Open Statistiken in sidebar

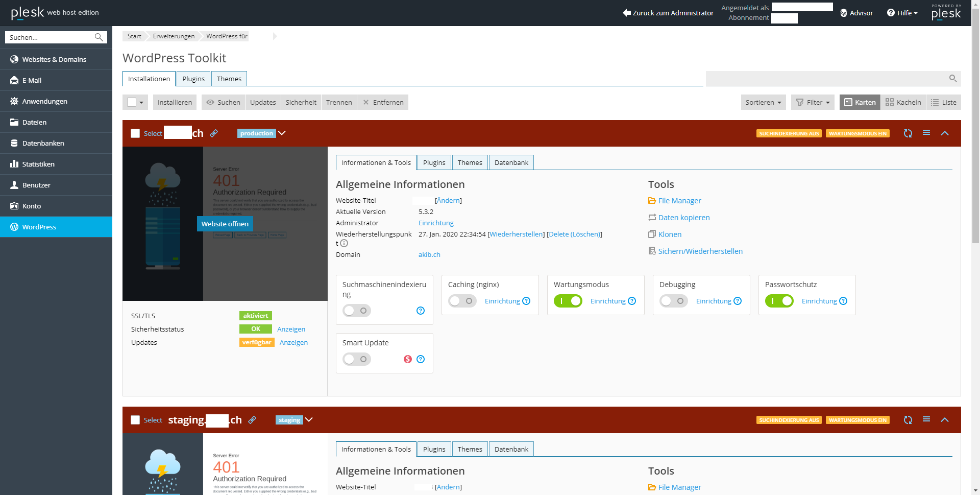click(56, 164)
